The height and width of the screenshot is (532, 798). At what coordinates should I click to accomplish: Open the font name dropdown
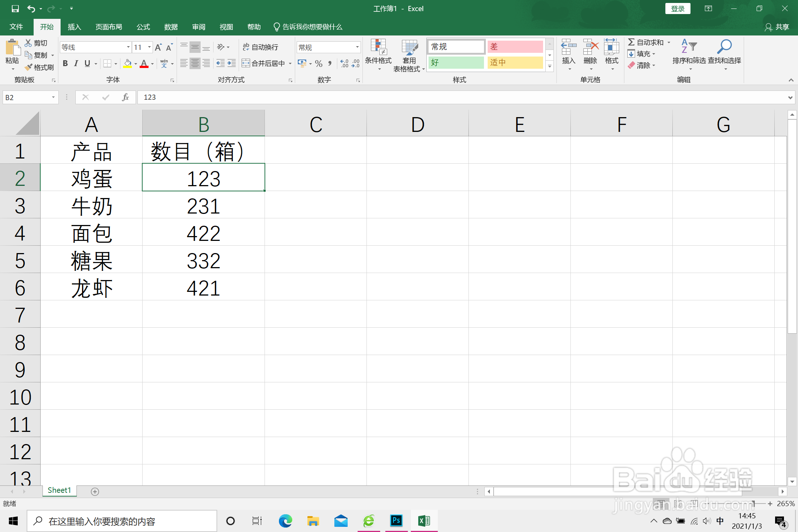[x=128, y=47]
